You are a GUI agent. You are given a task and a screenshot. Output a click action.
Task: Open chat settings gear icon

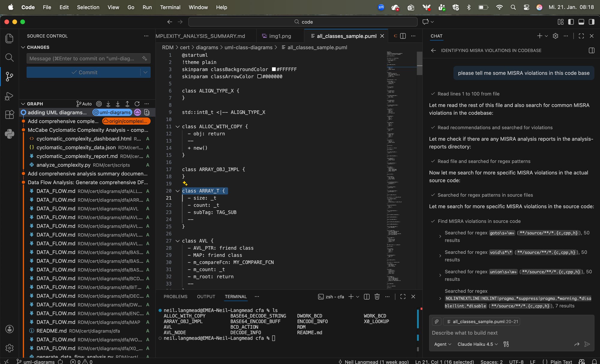coord(555,36)
